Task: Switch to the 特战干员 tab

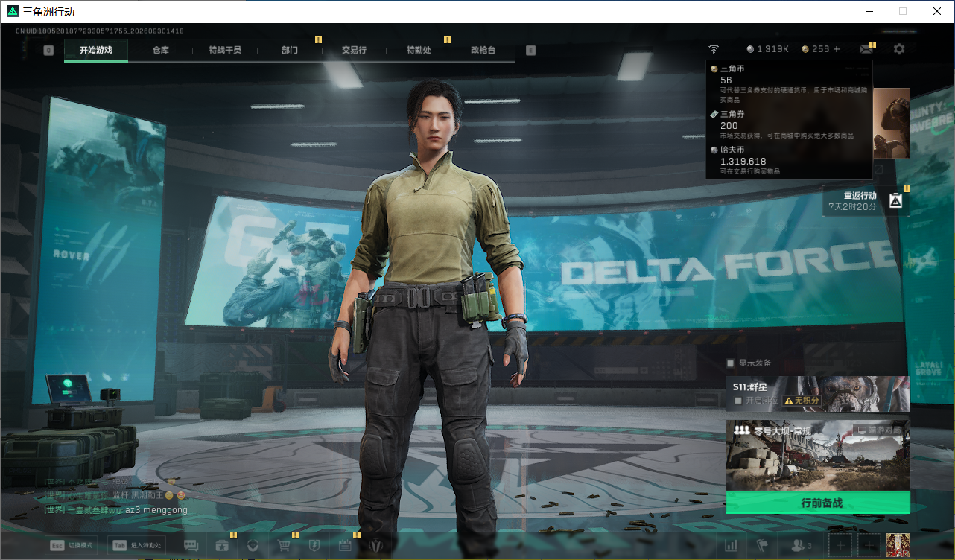Action: (x=224, y=50)
